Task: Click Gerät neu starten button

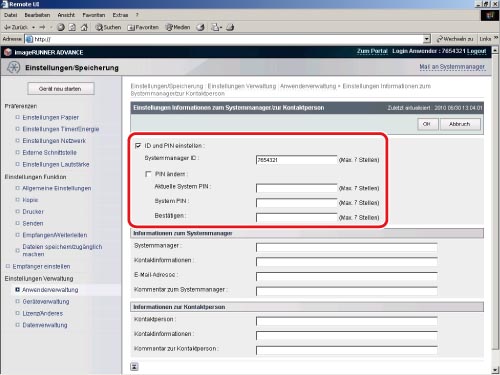Action: 61,89
